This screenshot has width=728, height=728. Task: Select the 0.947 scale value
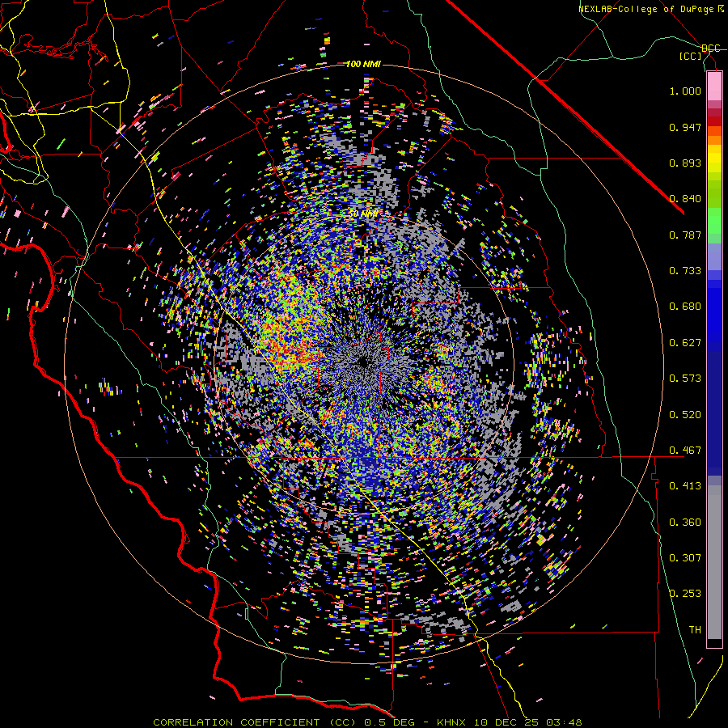point(685,127)
